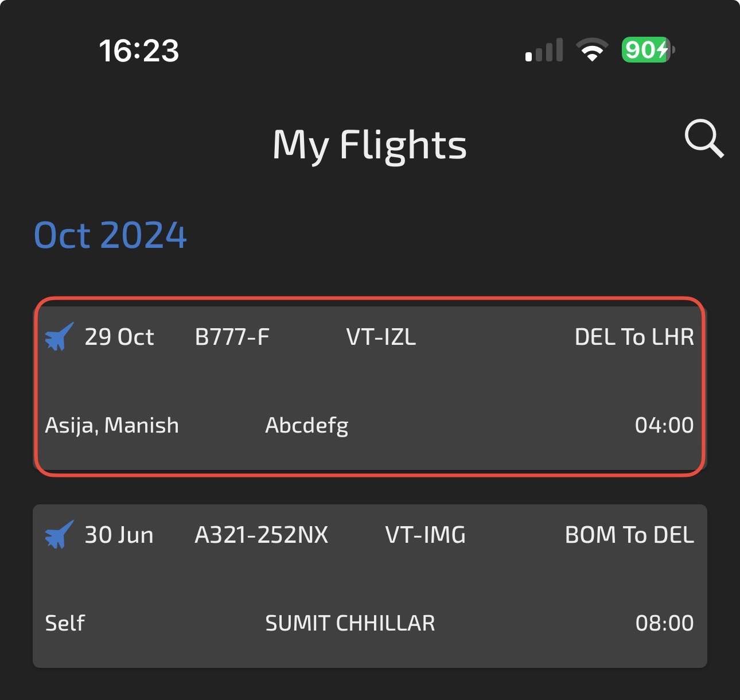Tap the A321-252NX aircraft type
The height and width of the screenshot is (700, 740).
coord(262,535)
